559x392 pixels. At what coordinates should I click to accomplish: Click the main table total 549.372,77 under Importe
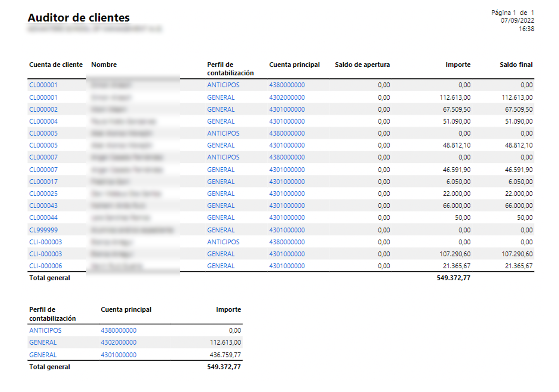(453, 278)
